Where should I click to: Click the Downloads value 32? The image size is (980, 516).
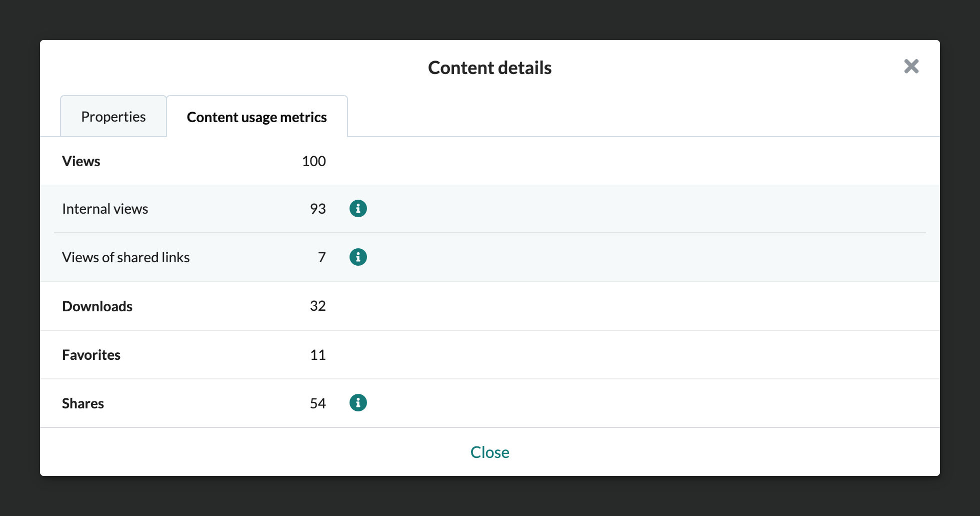click(318, 306)
